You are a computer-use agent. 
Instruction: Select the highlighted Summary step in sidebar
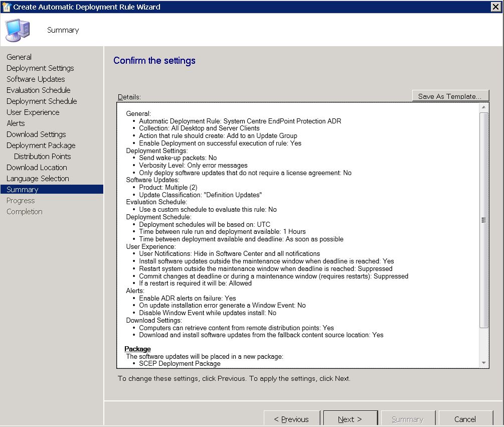coord(52,189)
